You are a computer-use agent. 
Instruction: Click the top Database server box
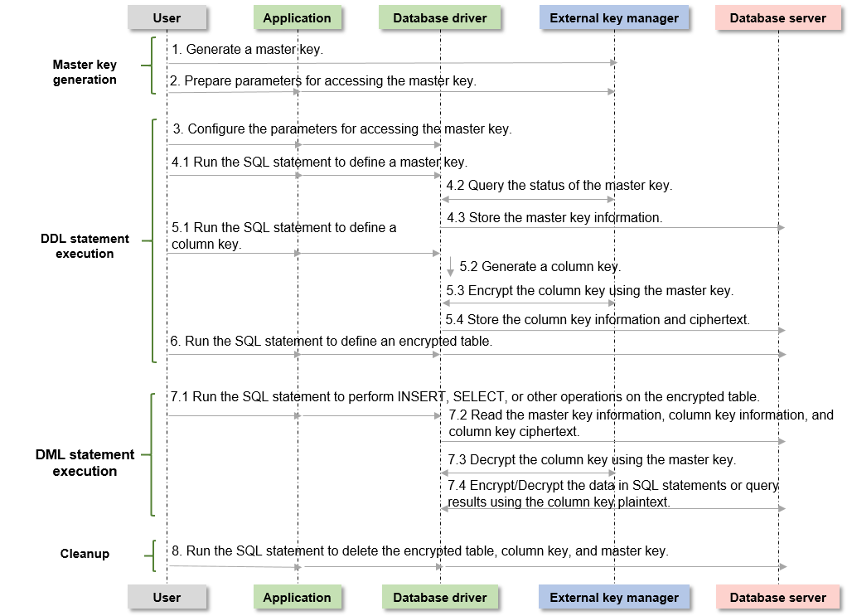point(777,17)
